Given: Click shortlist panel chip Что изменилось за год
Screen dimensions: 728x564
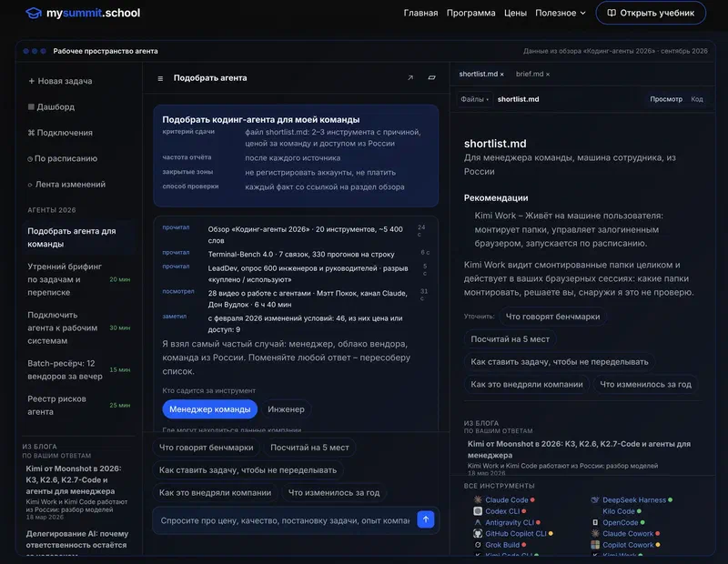Looking at the screenshot, I should pyautogui.click(x=645, y=385).
